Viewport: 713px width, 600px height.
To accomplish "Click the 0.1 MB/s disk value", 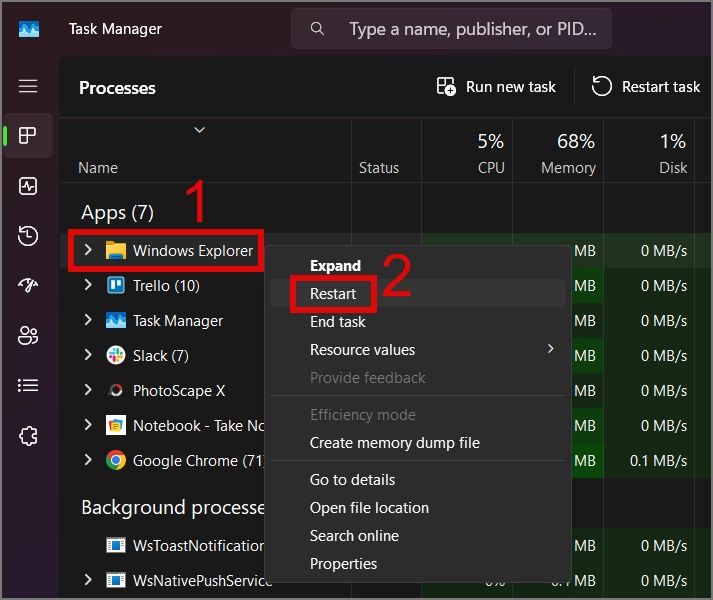I will click(658, 461).
